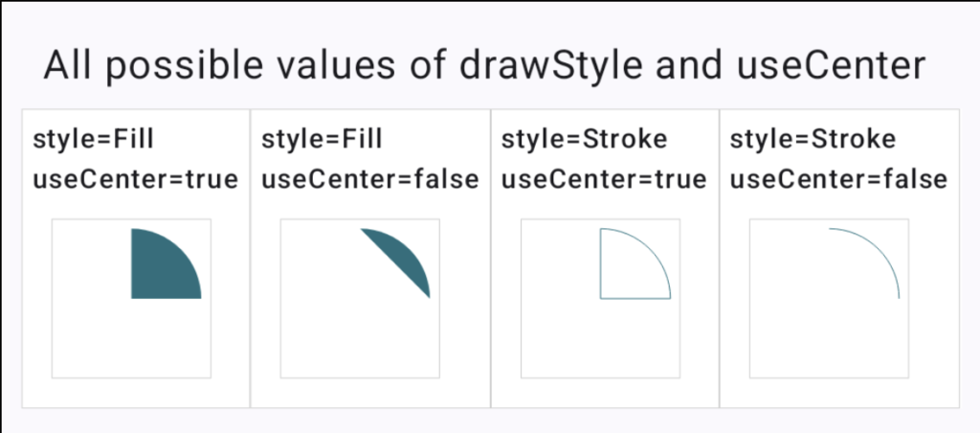Click the word 'drawStyle' in the title
This screenshot has width=980, height=433.
click(551, 67)
